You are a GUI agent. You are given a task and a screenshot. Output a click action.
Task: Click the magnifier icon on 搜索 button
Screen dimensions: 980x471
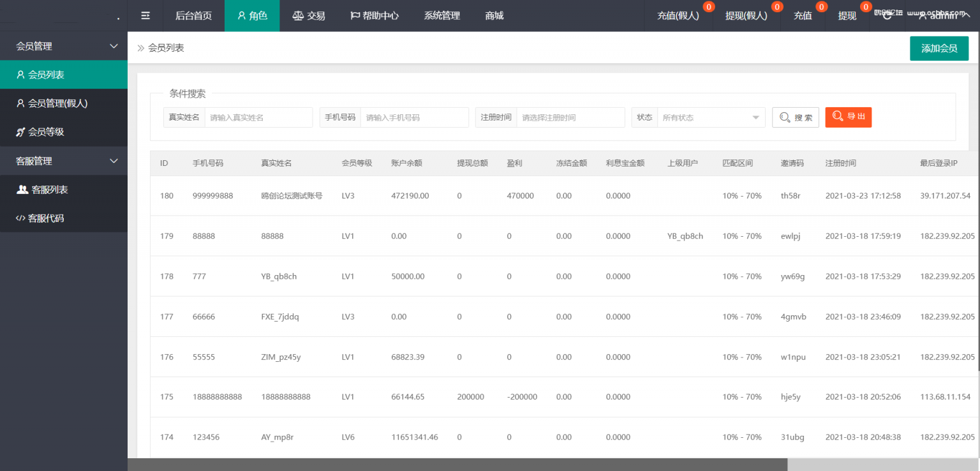pos(784,117)
